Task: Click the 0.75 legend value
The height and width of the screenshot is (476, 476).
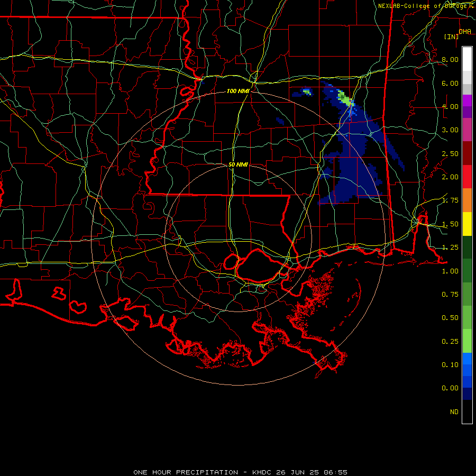Action: coord(450,295)
